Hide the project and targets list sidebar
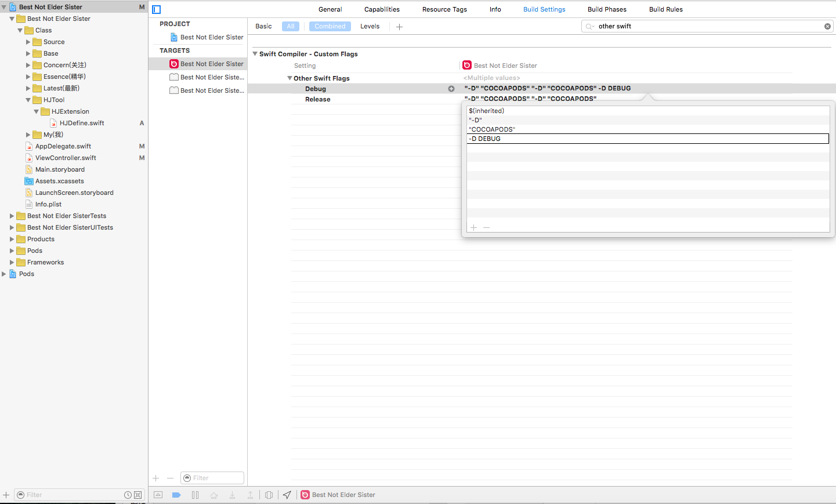This screenshot has width=836, height=504. 156,9
